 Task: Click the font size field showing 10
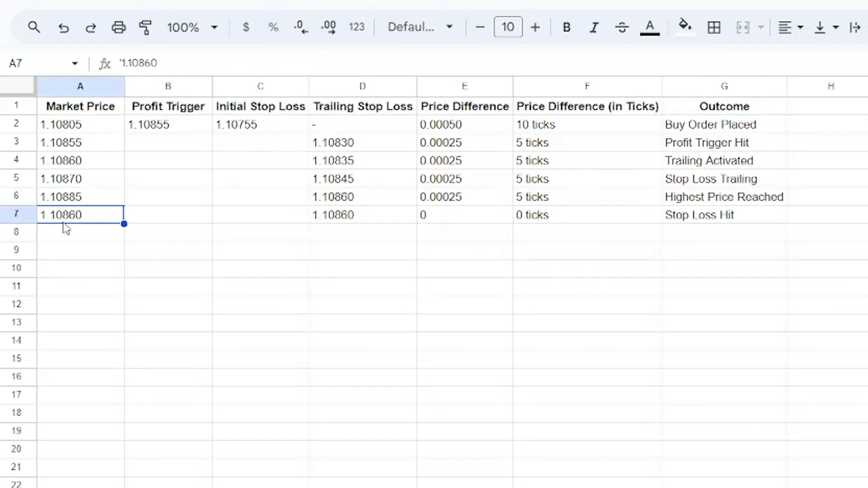(508, 27)
